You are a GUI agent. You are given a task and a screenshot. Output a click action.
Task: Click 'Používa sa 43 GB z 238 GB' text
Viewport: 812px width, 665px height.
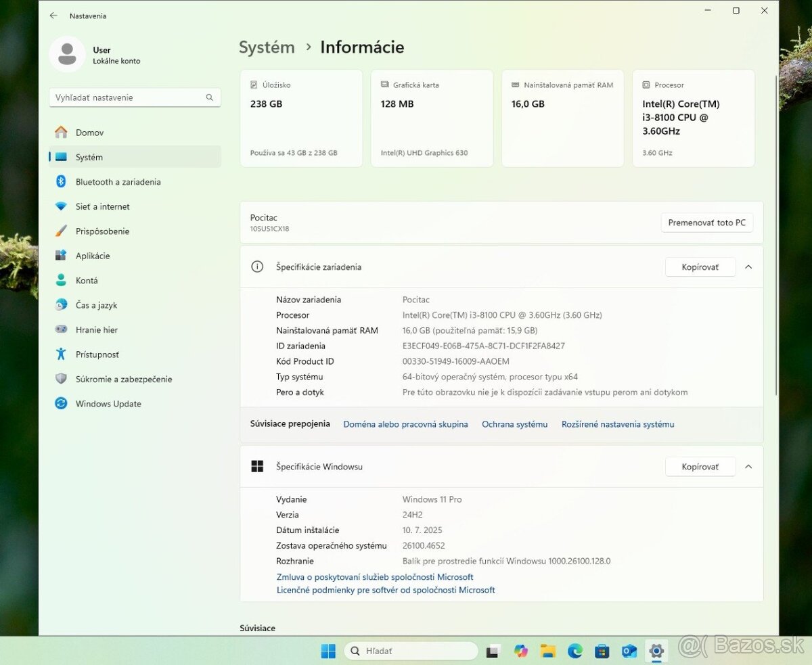tap(294, 153)
